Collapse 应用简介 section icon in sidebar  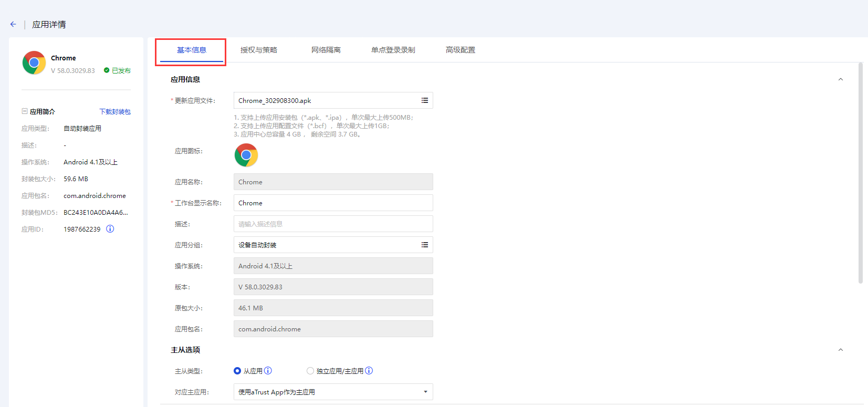[25, 111]
